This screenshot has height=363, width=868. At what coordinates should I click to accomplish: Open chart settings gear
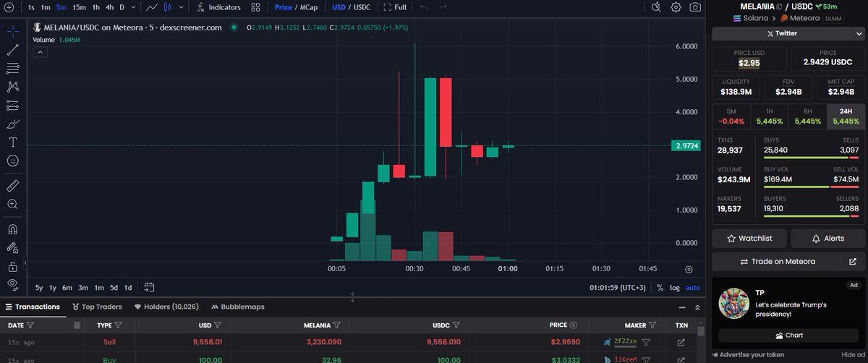point(676,7)
